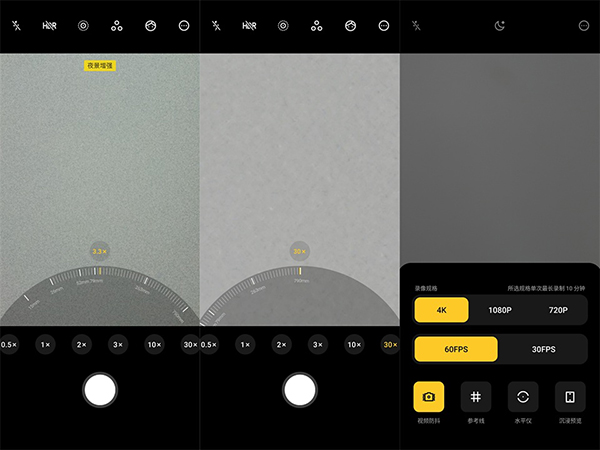Screen dimensions: 600x450
Task: Toggle video stabilization (视频防抖)
Action: click(429, 397)
